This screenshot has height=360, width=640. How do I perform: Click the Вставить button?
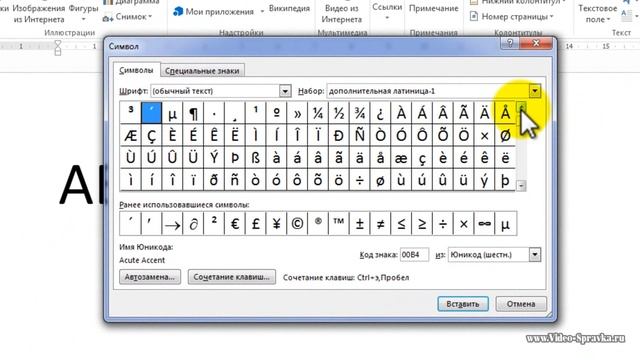coord(463,304)
